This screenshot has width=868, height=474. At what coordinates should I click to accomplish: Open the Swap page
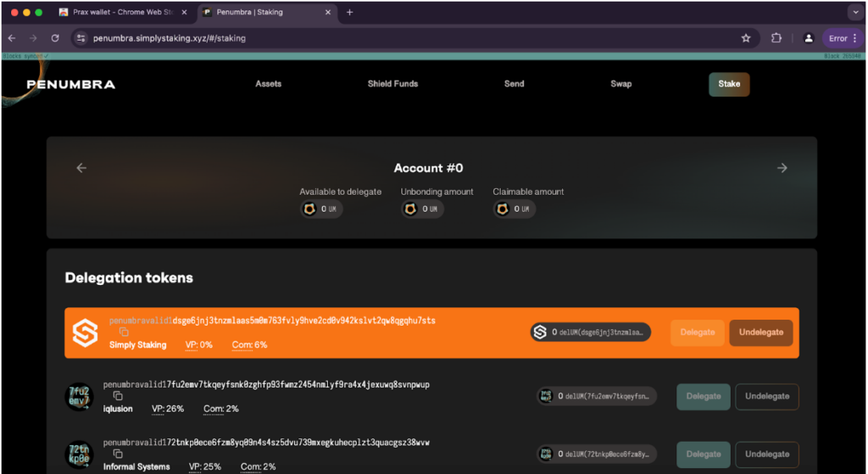[620, 84]
